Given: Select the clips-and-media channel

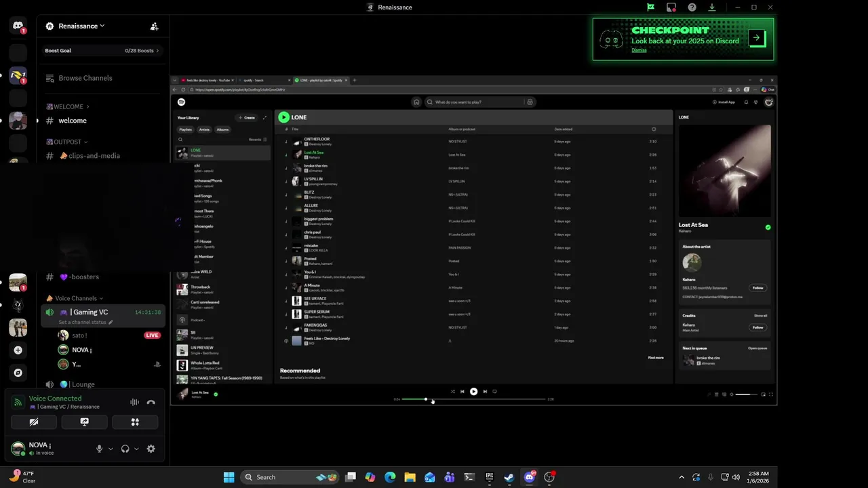Looking at the screenshot, I should click(94, 156).
